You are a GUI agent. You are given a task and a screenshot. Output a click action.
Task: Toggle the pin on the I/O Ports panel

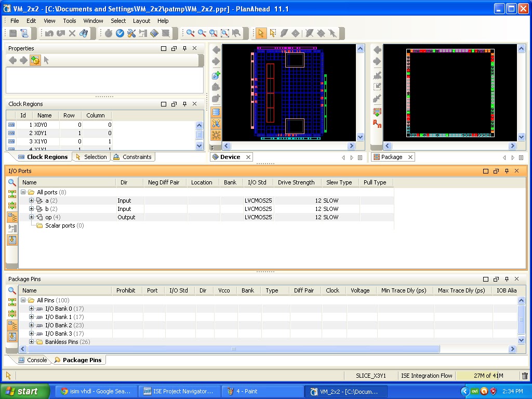507,171
